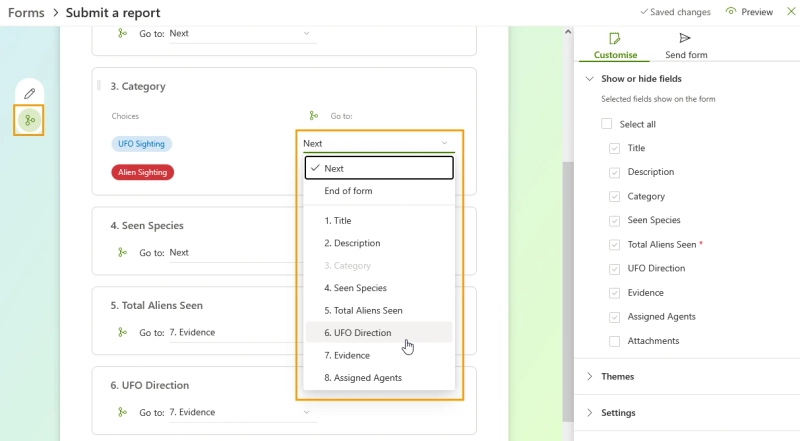800x441 pixels.
Task: Expand the Themes section
Action: pyautogui.click(x=589, y=376)
